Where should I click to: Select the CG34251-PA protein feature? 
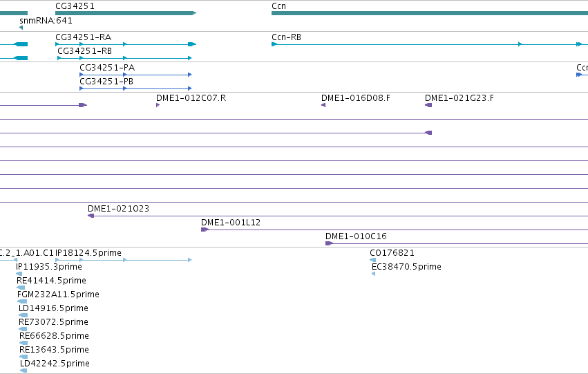point(135,75)
